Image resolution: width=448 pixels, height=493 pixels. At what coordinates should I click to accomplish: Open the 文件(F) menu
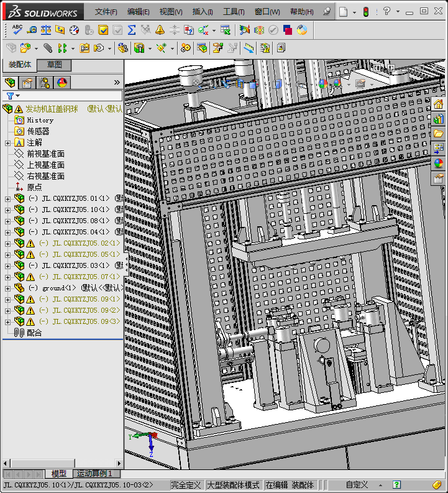106,12
